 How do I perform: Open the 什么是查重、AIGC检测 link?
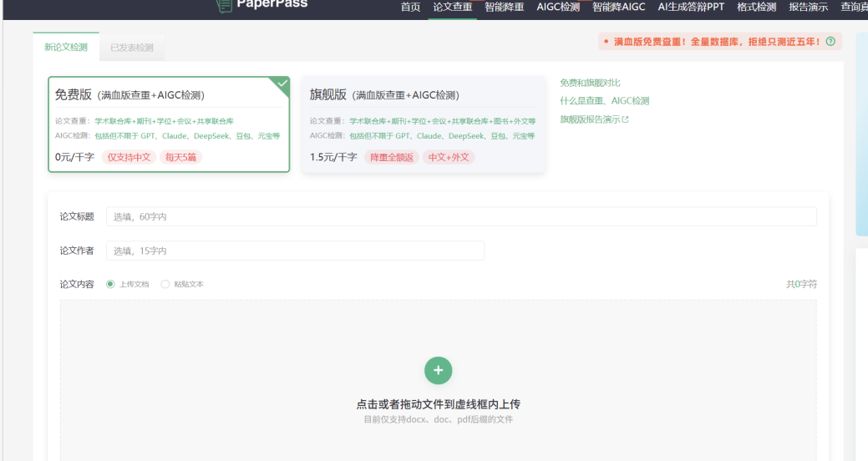tap(605, 101)
